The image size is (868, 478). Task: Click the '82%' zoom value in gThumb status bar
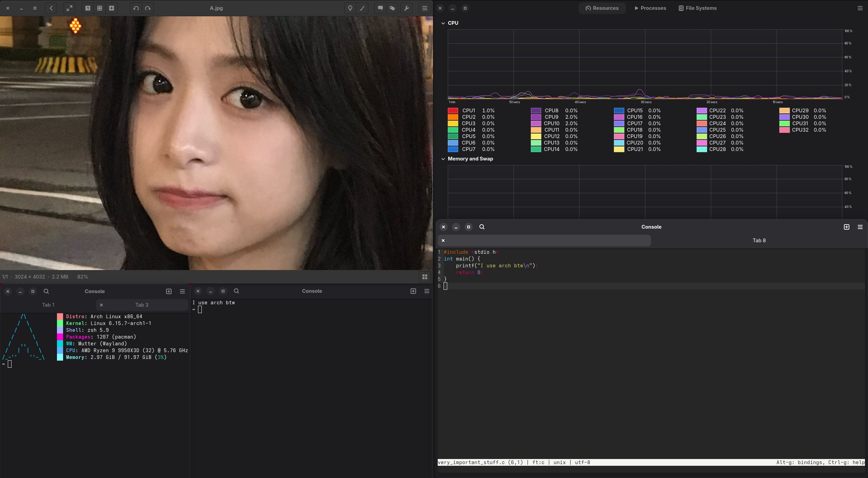tap(83, 277)
